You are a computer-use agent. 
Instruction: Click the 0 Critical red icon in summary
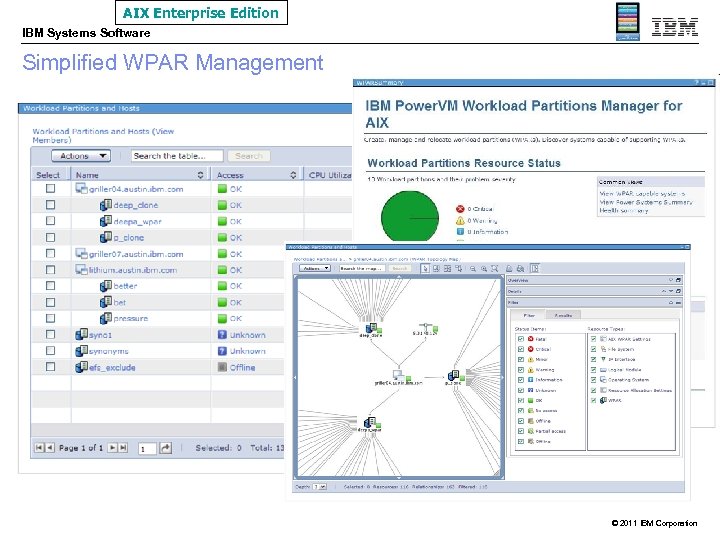[x=460, y=209]
